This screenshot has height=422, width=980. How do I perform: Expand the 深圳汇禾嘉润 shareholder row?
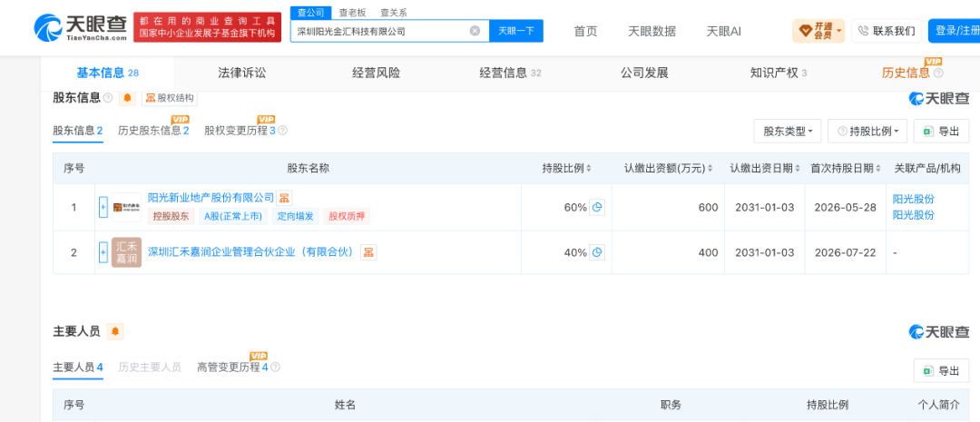(x=103, y=252)
